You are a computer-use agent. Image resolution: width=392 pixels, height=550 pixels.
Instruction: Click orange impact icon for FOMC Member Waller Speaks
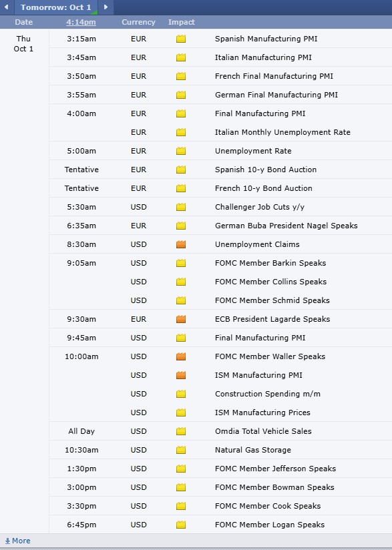tap(181, 356)
